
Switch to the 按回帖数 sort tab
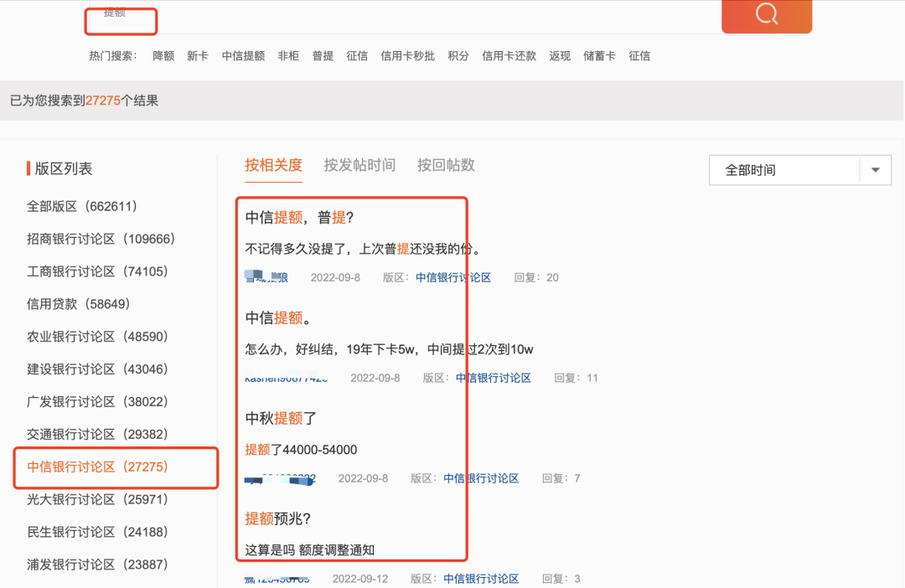click(446, 166)
